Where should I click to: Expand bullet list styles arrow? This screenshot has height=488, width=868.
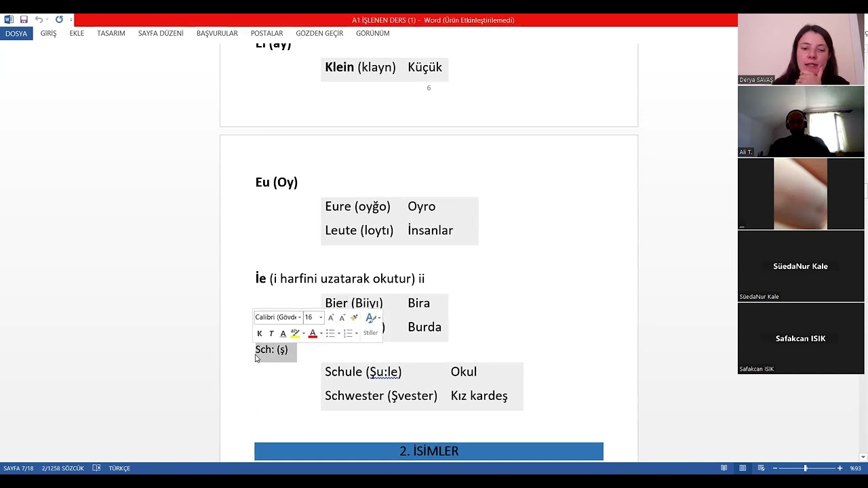tap(338, 333)
